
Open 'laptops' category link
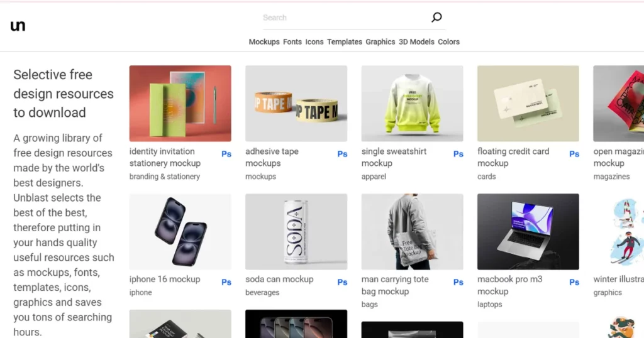[x=489, y=304]
